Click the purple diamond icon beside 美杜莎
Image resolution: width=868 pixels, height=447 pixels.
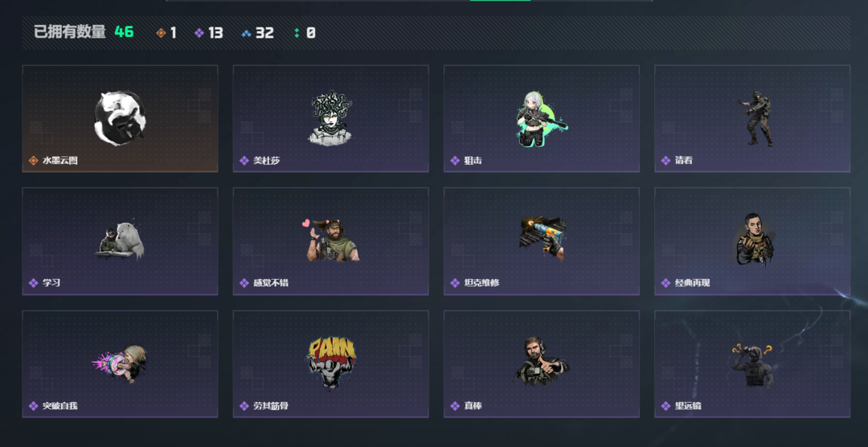click(244, 161)
